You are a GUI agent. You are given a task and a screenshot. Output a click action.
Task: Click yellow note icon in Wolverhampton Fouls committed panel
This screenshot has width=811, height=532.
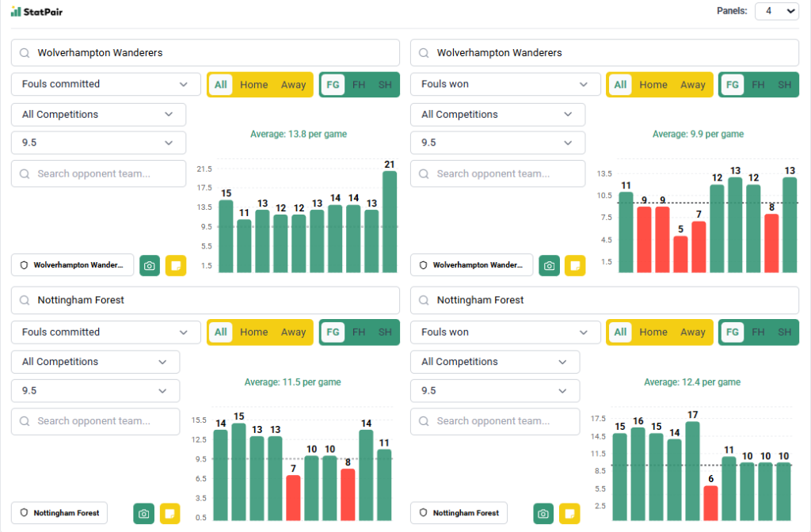[176, 265]
